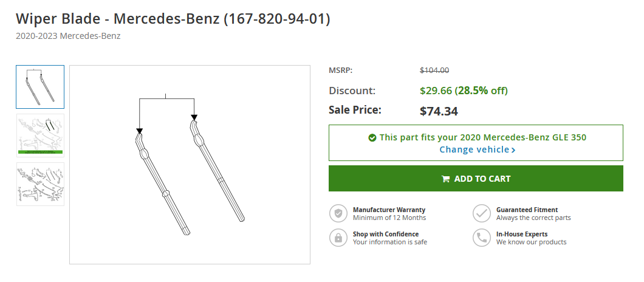Click the Guaranteed Fitment checkmark icon

[x=482, y=213]
